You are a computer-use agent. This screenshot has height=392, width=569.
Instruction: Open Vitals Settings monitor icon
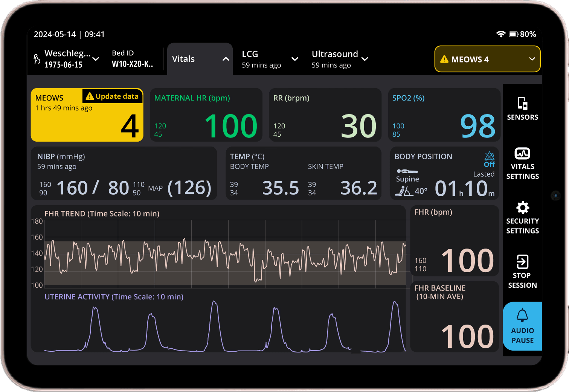coord(522,153)
